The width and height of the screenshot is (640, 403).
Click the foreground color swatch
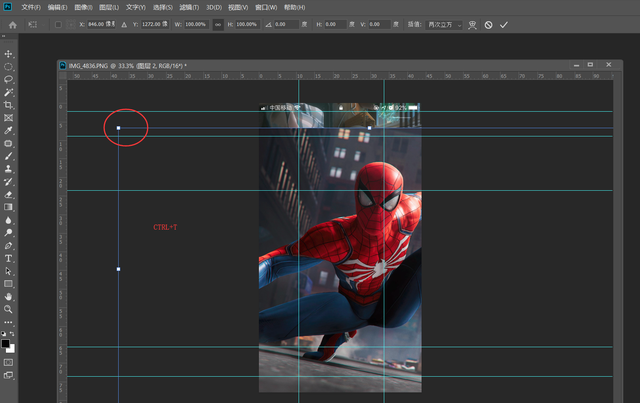[6, 343]
